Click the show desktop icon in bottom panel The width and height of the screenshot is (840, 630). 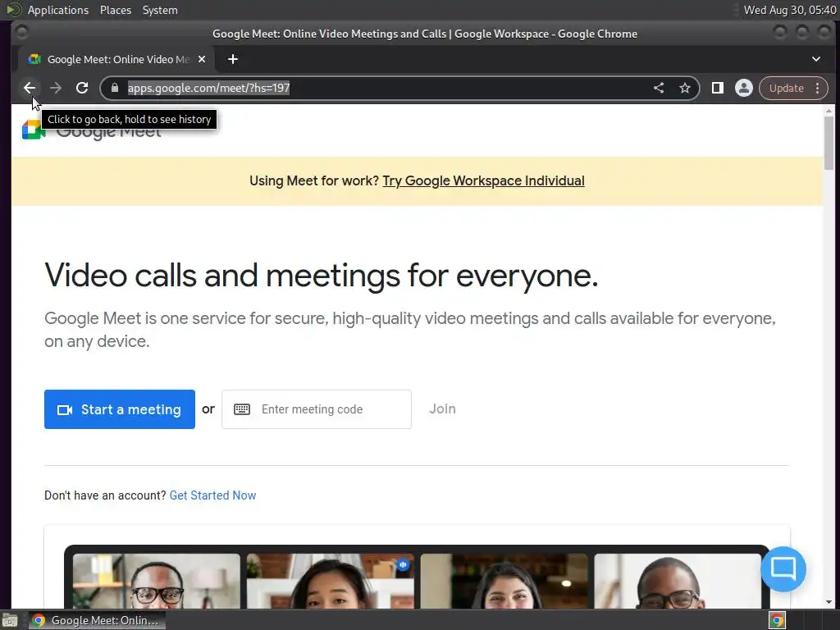coord(10,620)
